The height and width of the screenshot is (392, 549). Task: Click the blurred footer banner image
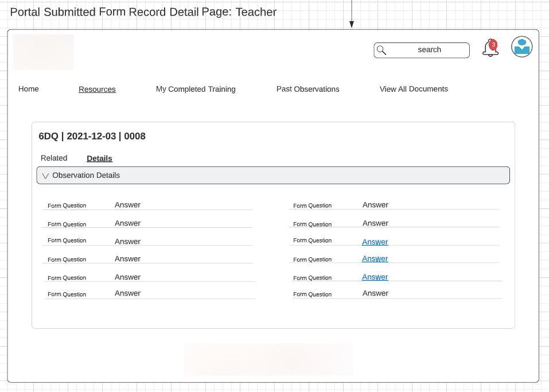[268, 359]
